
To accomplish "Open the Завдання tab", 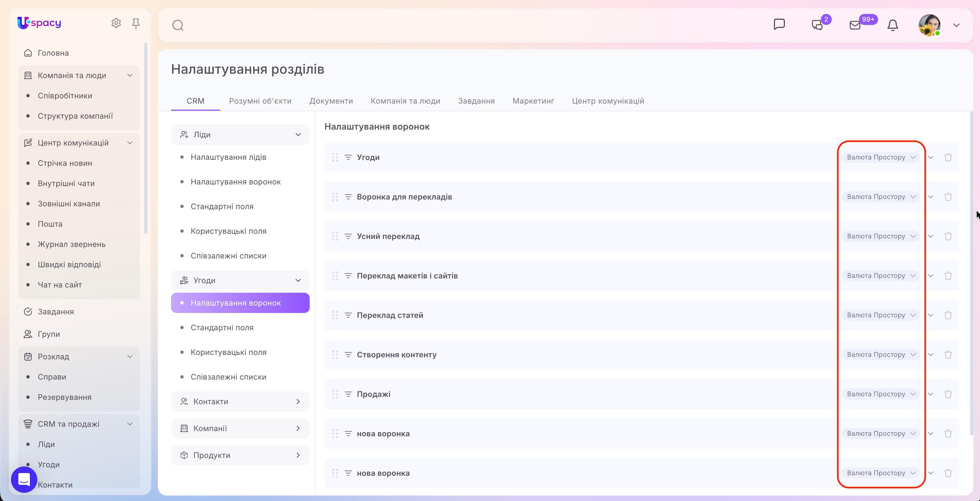I will click(x=476, y=101).
